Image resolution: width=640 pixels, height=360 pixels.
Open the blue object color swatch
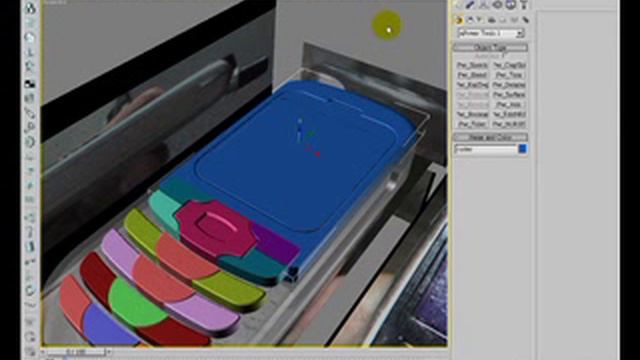522,149
